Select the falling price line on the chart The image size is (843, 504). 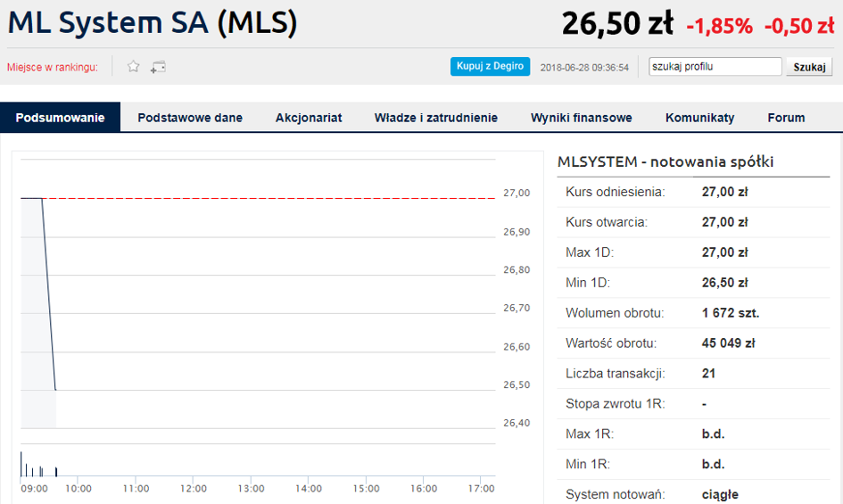point(49,294)
